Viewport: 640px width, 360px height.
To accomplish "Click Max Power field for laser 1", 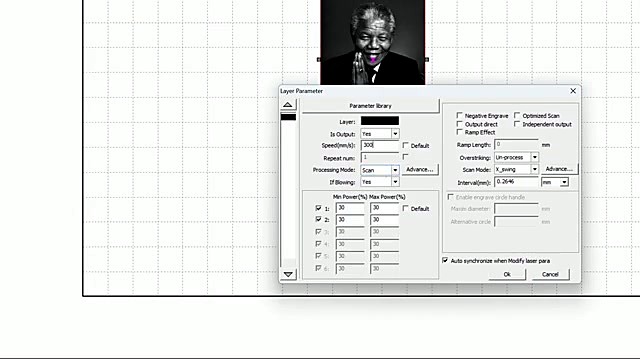I will tap(384, 208).
